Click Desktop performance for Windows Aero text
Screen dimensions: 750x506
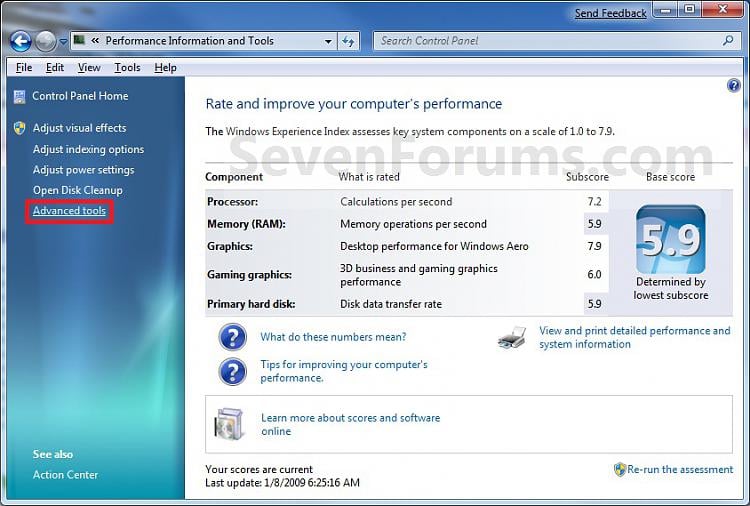click(434, 247)
